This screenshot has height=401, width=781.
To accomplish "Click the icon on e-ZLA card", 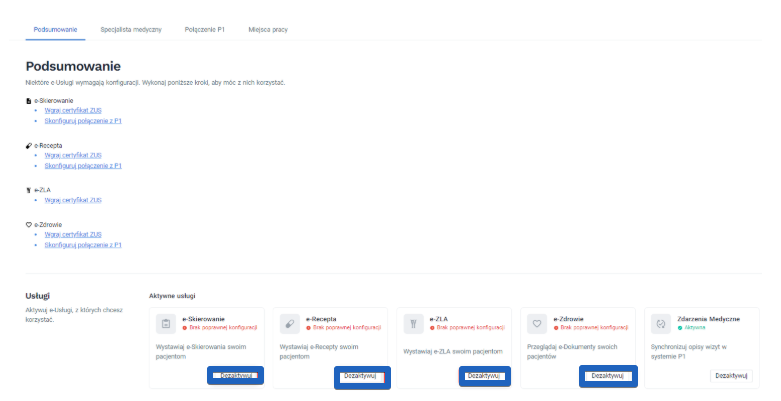I will (413, 324).
